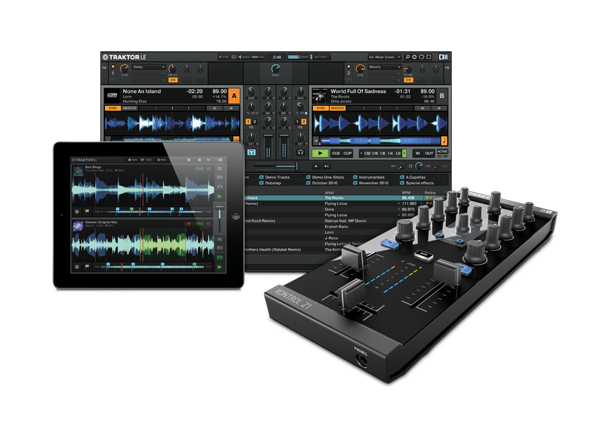Click the loop IN button on deck B
Screen dimensions: 600x424
click(x=418, y=153)
